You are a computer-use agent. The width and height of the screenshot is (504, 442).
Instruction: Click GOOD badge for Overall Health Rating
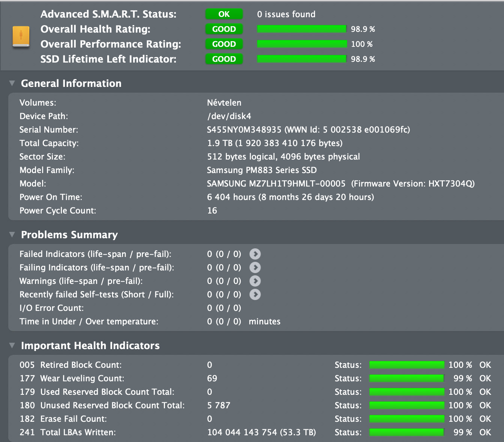(224, 29)
